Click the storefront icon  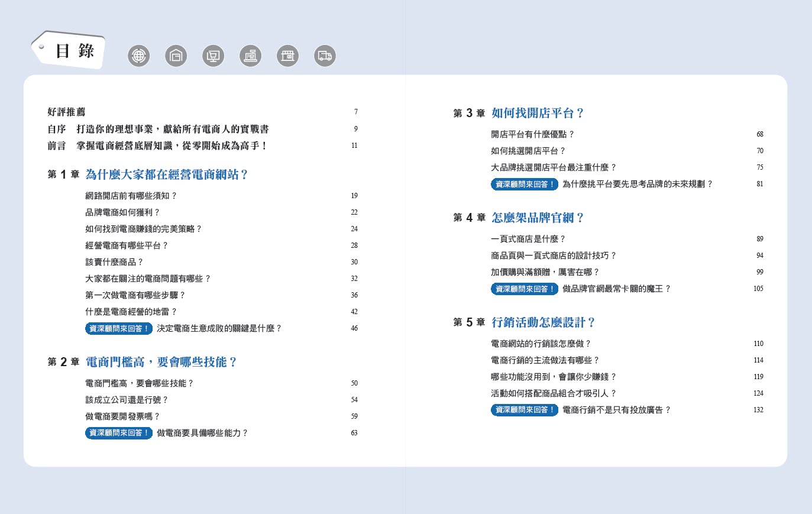pyautogui.click(x=288, y=56)
